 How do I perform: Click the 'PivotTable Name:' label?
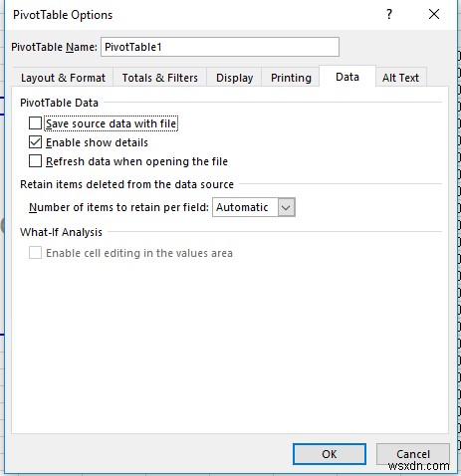[x=54, y=47]
